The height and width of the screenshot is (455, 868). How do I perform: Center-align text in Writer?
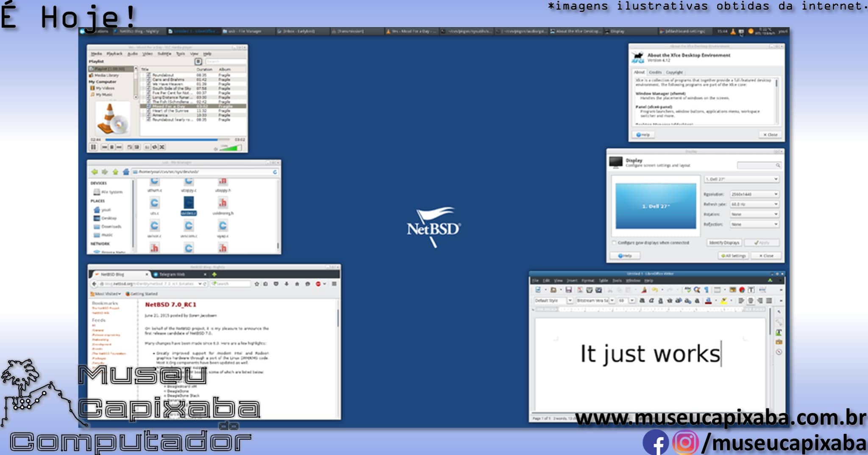point(750,301)
